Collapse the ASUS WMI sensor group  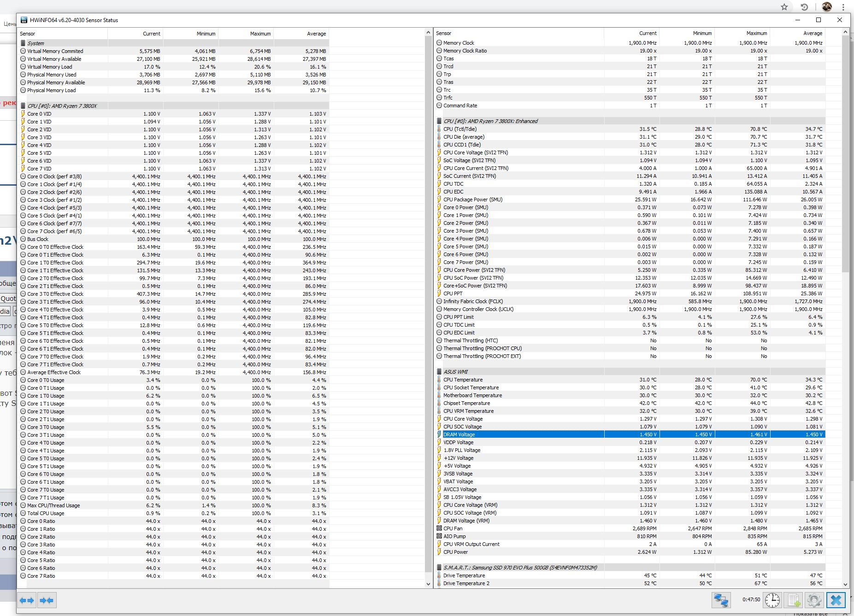[455, 372]
